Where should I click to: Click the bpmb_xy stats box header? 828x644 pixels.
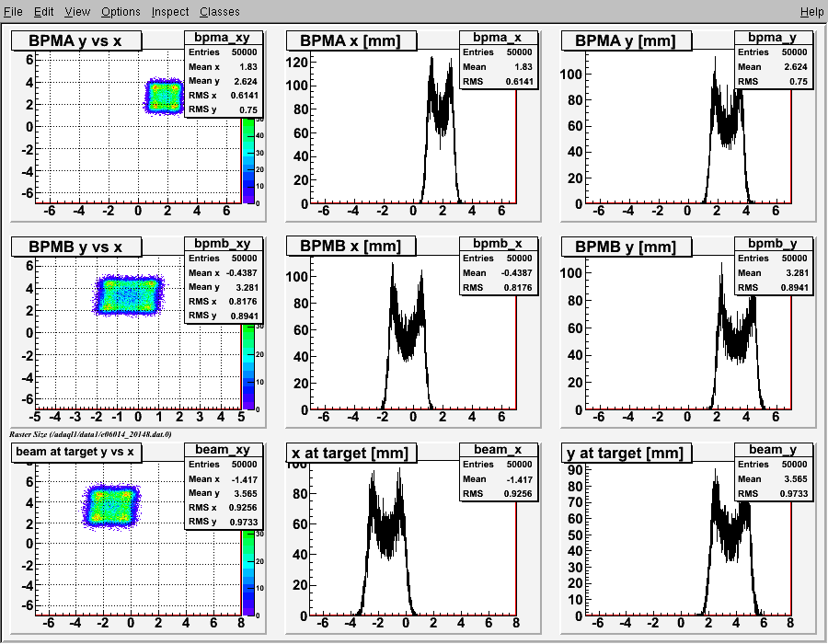pos(224,244)
